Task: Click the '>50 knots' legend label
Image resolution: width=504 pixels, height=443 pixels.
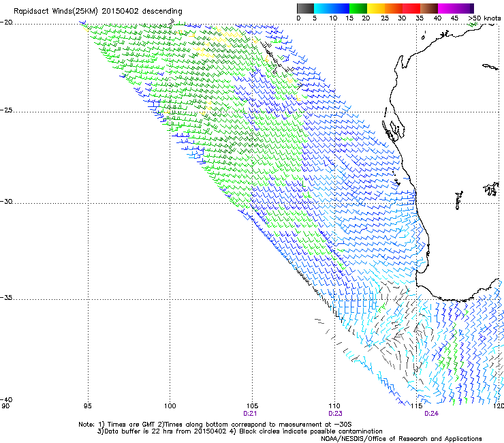Action: point(484,18)
